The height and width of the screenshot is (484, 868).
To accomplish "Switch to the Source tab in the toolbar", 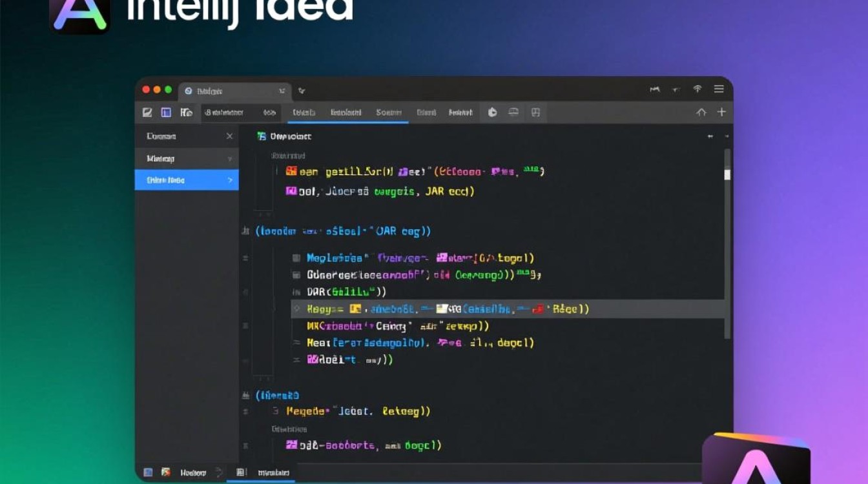I will tap(389, 112).
